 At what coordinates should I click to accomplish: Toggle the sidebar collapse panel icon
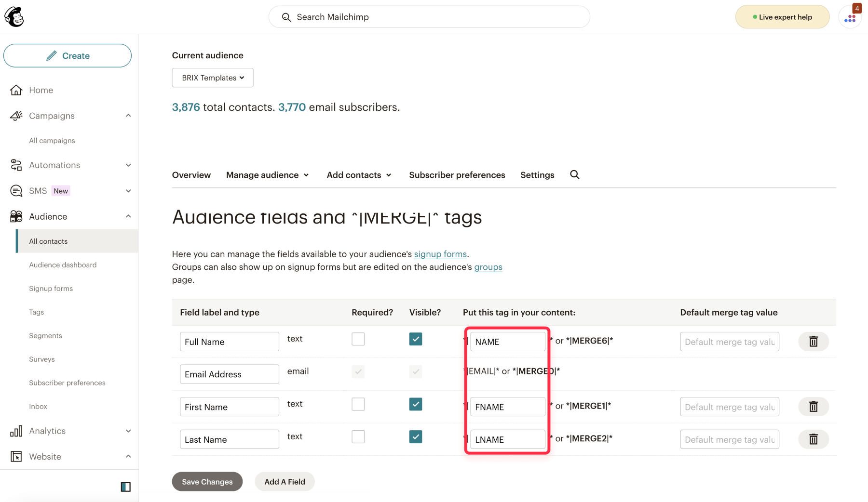pyautogui.click(x=126, y=487)
